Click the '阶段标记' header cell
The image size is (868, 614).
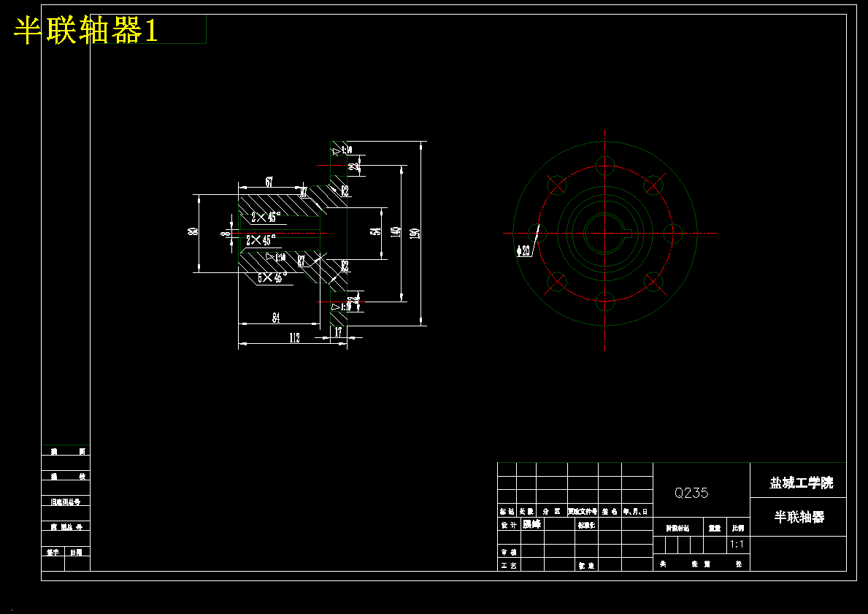point(677,528)
